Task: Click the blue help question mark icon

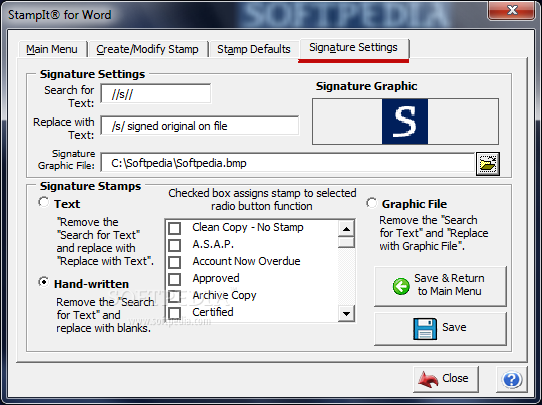Action: pyautogui.click(x=512, y=379)
